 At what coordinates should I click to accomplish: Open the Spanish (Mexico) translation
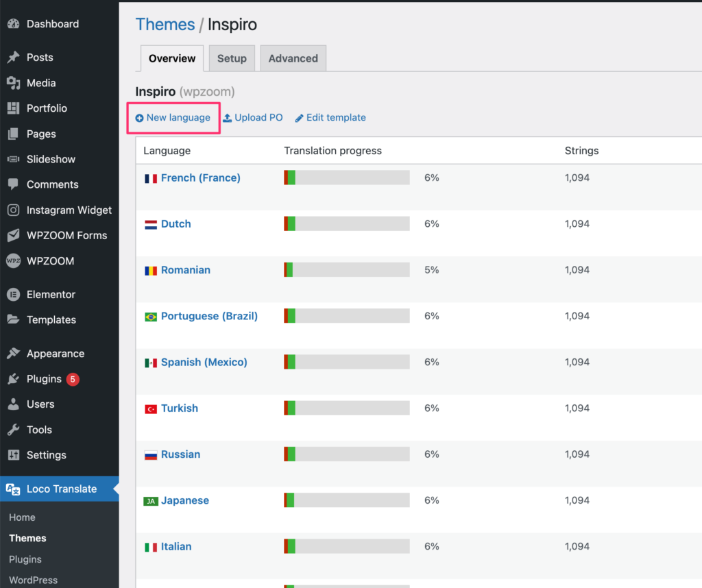coord(204,362)
